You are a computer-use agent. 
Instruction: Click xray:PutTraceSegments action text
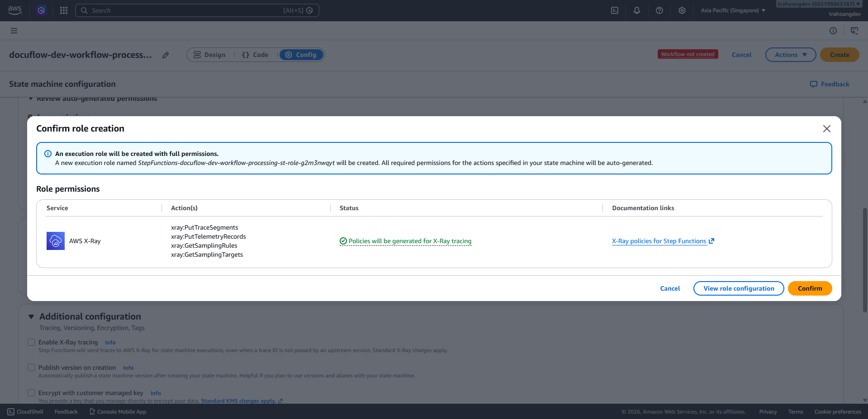pos(204,227)
